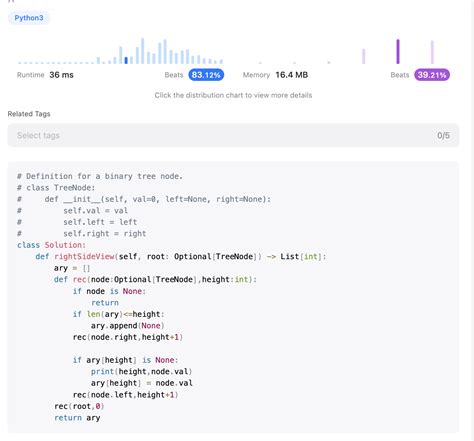Screen dimensions: 474x441
Task: Click the 'print(height,node.val)' code line
Action: (x=142, y=372)
